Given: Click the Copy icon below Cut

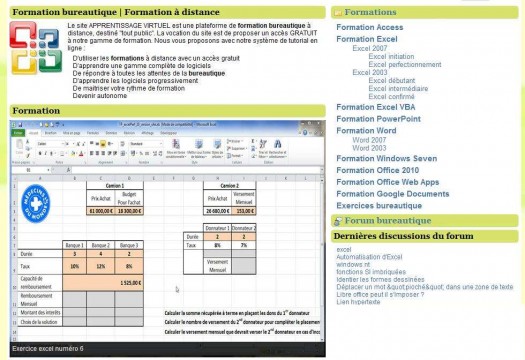Looking at the screenshot, I should [28, 148].
